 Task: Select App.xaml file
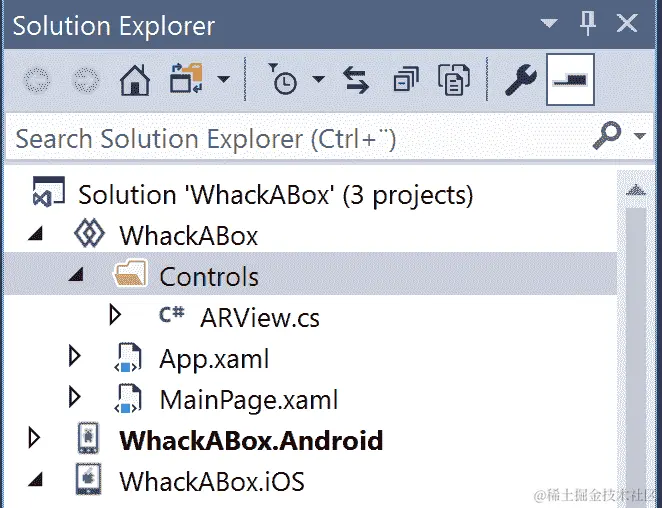[x=214, y=359]
